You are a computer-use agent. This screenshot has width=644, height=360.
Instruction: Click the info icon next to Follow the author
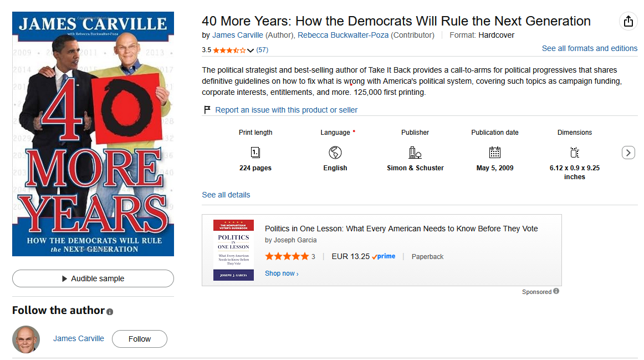(x=110, y=312)
